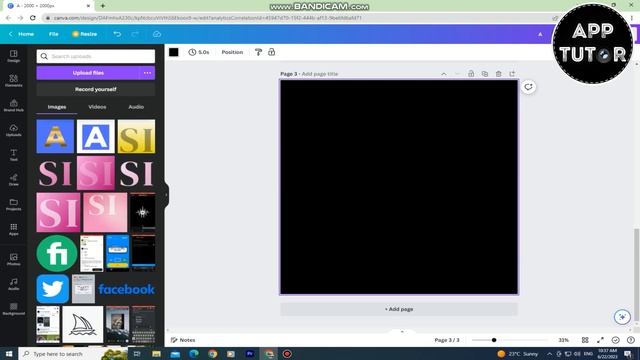Open the Photos panel
640x360 pixels.
(x=13, y=259)
